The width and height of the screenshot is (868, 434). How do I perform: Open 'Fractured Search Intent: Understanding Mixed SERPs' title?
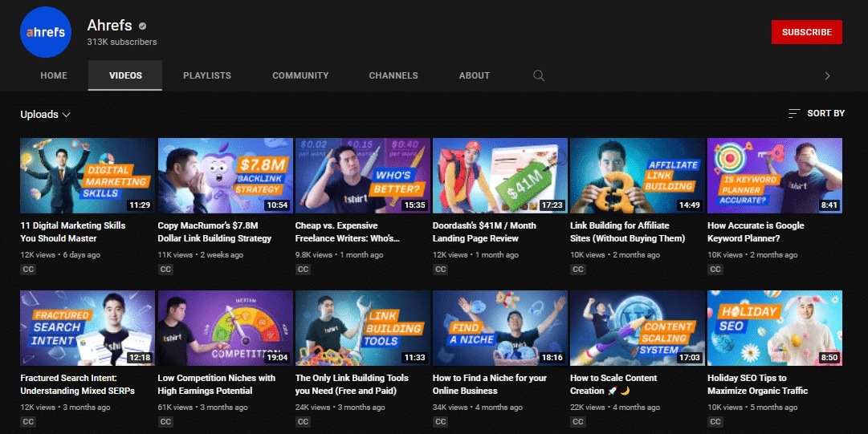(78, 384)
